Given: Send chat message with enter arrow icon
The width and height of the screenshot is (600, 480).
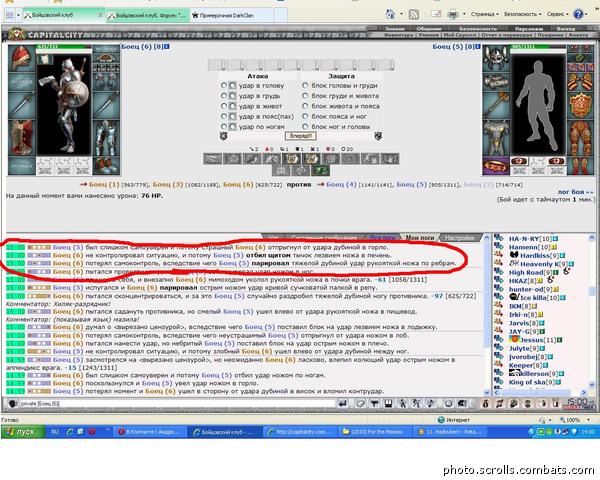Looking at the screenshot, I should tap(342, 403).
